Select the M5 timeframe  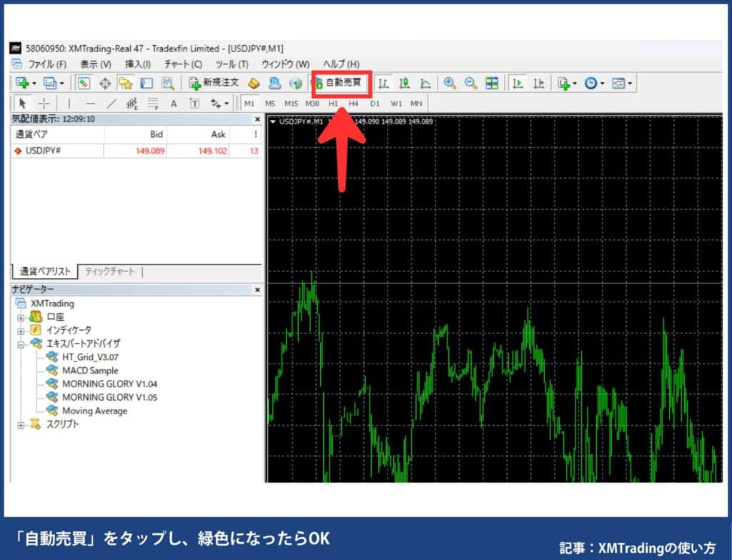pos(269,103)
